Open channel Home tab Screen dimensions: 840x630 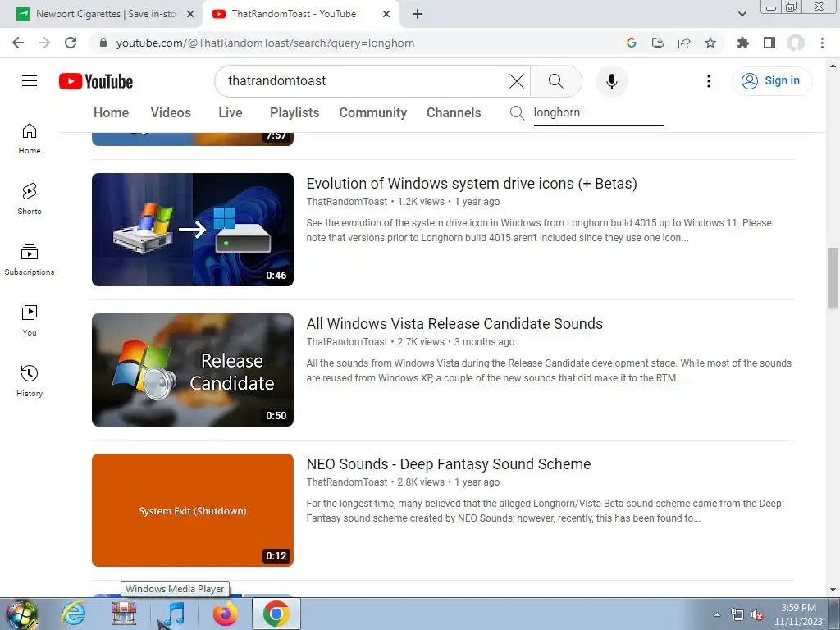click(x=111, y=112)
